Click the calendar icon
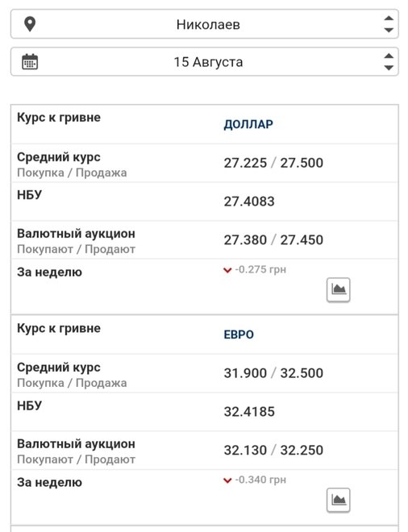The width and height of the screenshot is (408, 532). [x=30, y=62]
